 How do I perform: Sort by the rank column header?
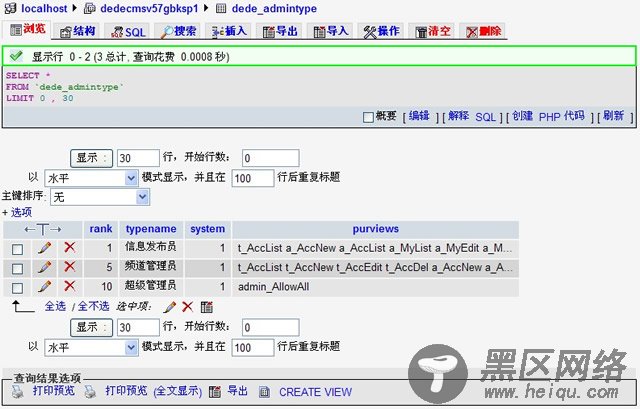101,229
